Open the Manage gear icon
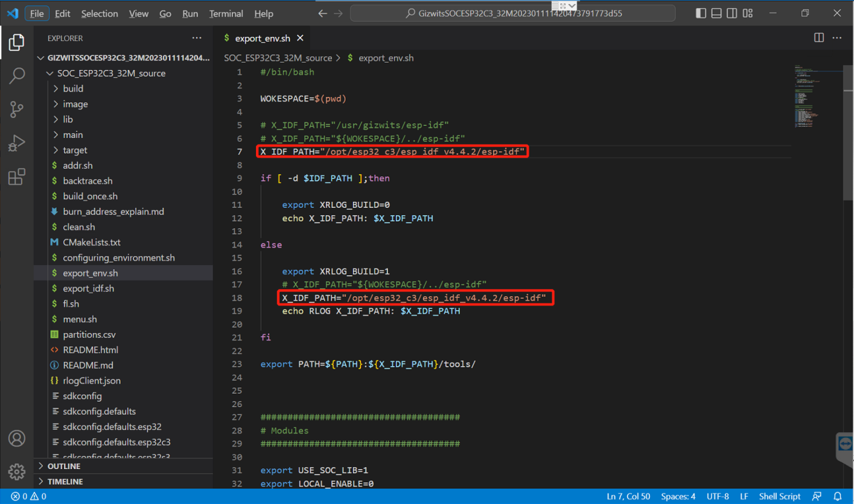 click(x=17, y=471)
